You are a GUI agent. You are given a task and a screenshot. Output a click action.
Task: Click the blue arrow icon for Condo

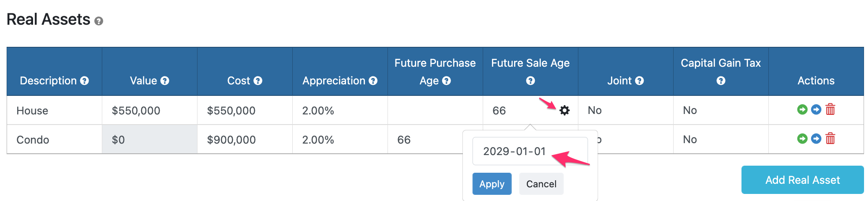click(x=816, y=139)
